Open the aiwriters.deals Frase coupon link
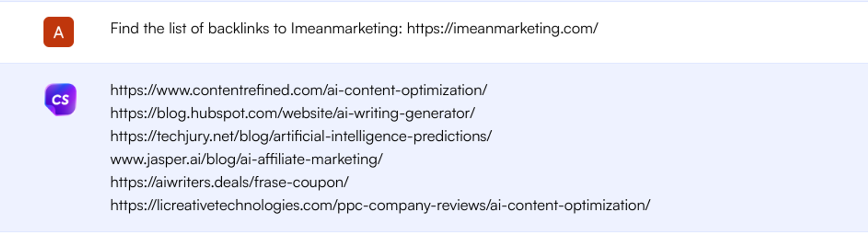This screenshot has height=234, width=868. [229, 182]
